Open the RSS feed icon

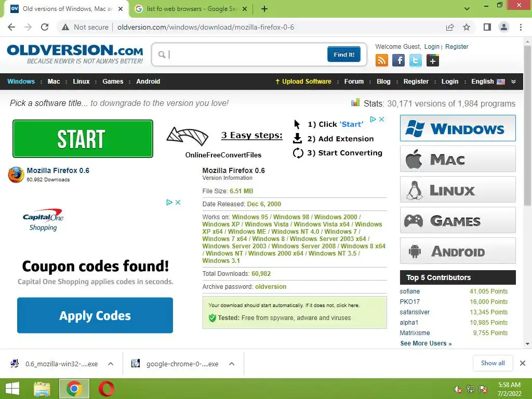coord(382,60)
